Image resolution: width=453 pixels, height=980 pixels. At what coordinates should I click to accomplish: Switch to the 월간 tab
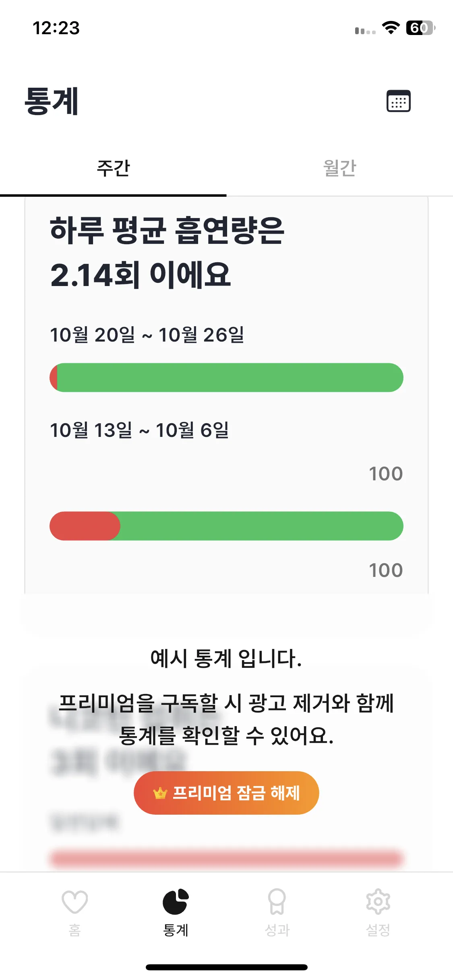(x=339, y=168)
